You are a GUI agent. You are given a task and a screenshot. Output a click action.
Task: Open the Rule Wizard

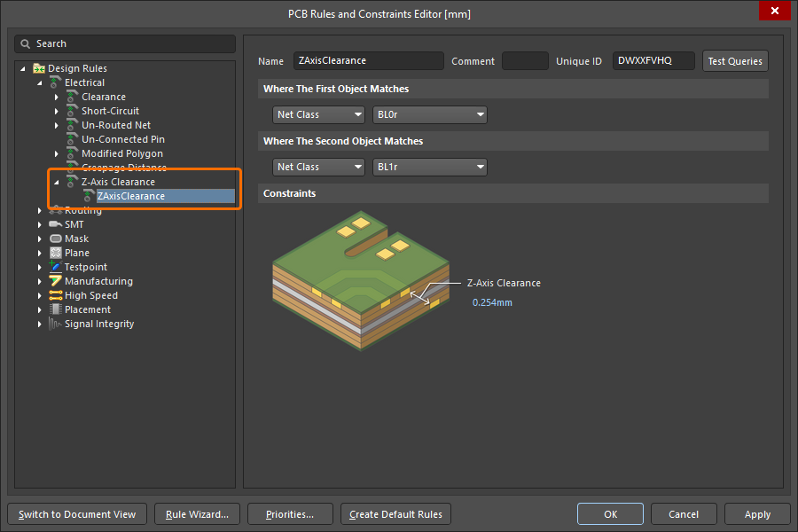pyautogui.click(x=197, y=514)
